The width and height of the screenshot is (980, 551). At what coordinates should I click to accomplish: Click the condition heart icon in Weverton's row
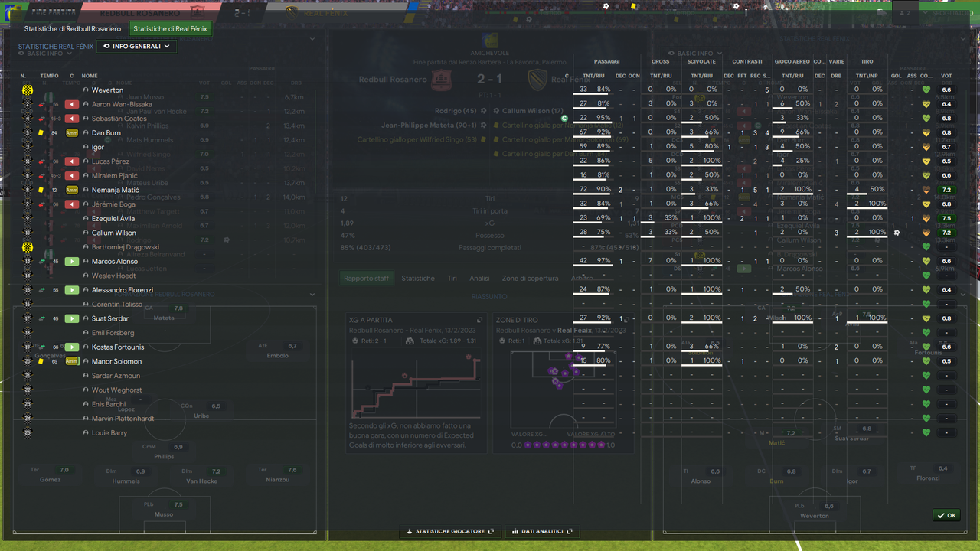coord(926,90)
